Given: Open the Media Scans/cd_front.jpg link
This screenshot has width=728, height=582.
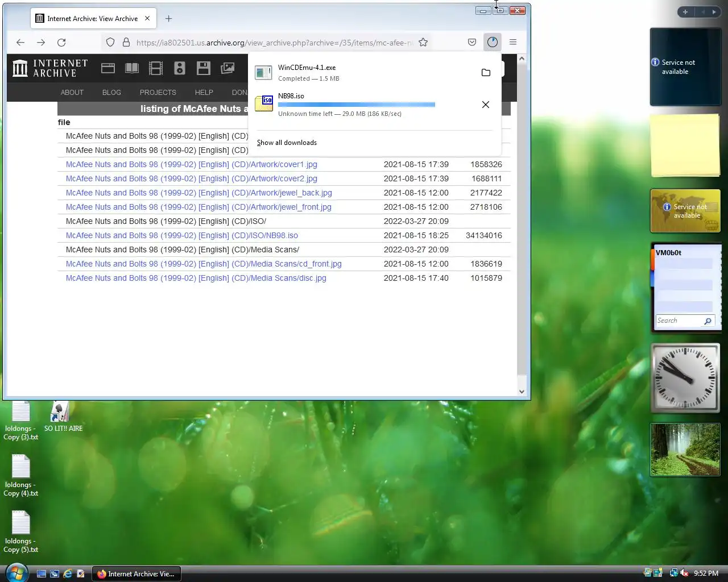Looking at the screenshot, I should pos(204,264).
